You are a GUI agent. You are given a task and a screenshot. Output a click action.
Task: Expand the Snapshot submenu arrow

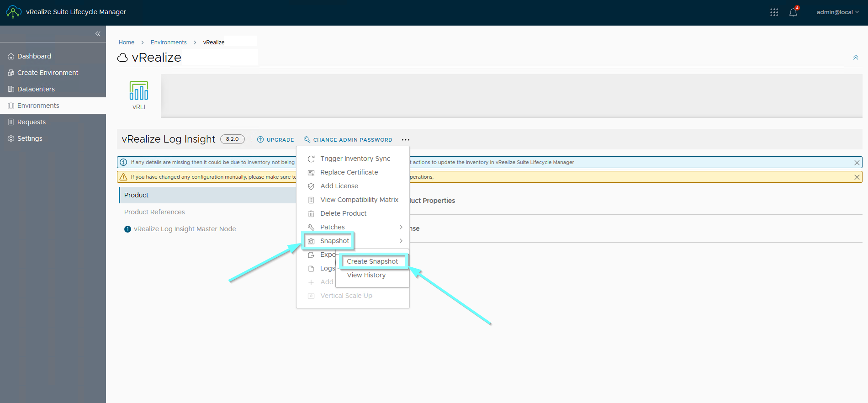(401, 241)
